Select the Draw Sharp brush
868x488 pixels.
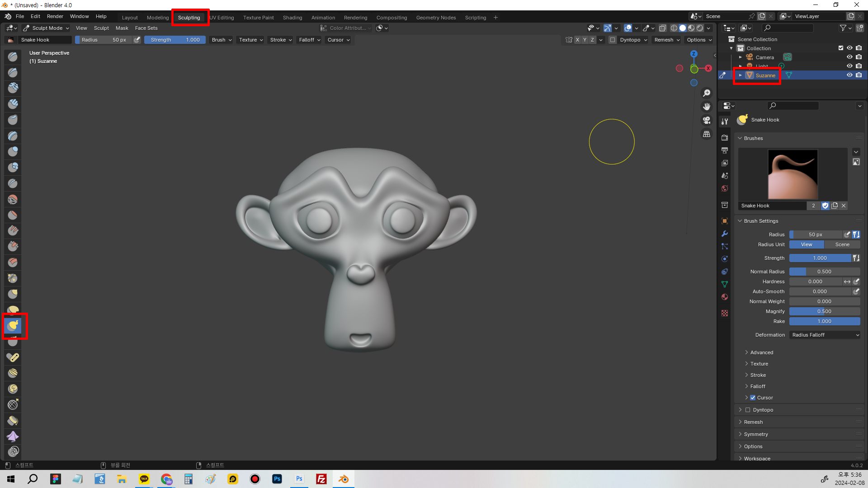tap(13, 73)
